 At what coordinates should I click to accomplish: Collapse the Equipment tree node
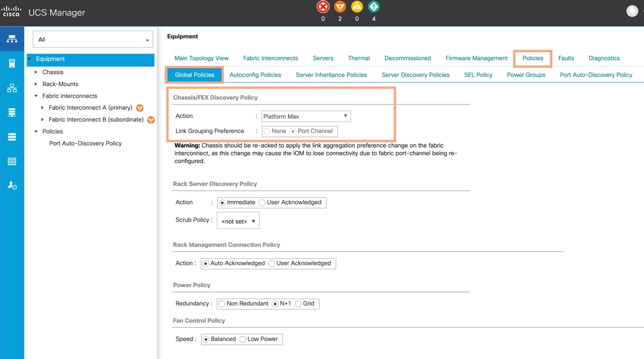[30, 59]
